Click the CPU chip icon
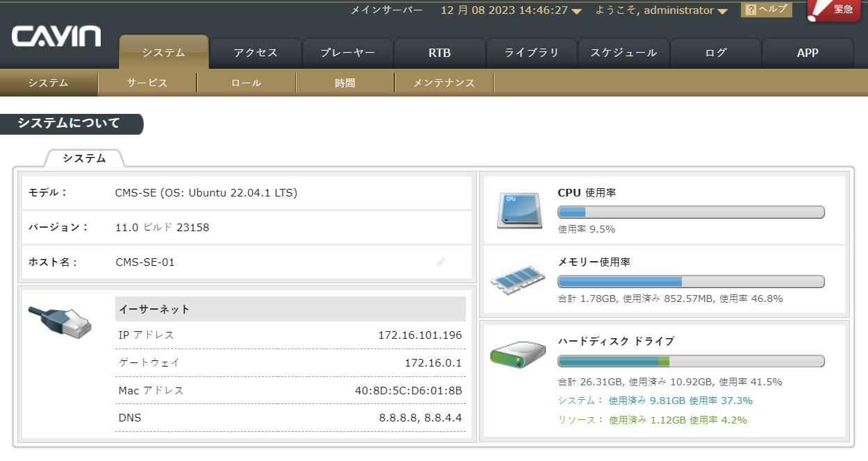The image size is (868, 461). click(x=519, y=210)
